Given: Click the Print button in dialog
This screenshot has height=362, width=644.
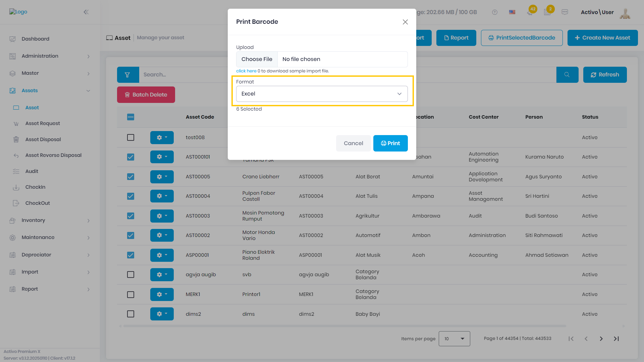Looking at the screenshot, I should tap(390, 143).
